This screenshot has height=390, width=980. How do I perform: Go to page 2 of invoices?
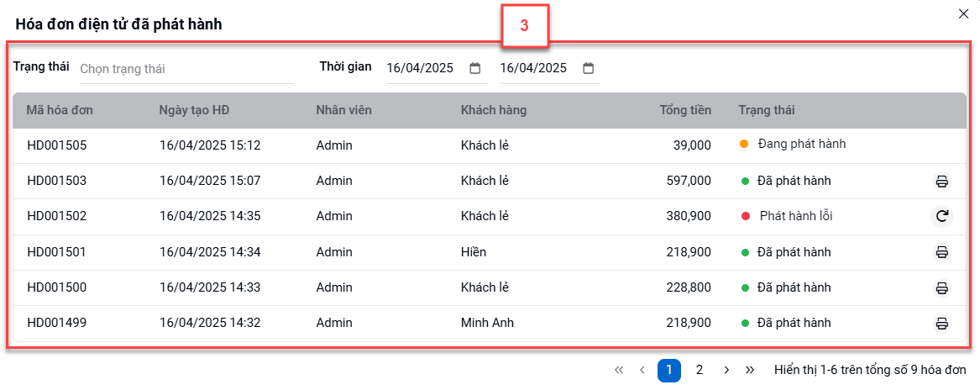pyautogui.click(x=700, y=370)
